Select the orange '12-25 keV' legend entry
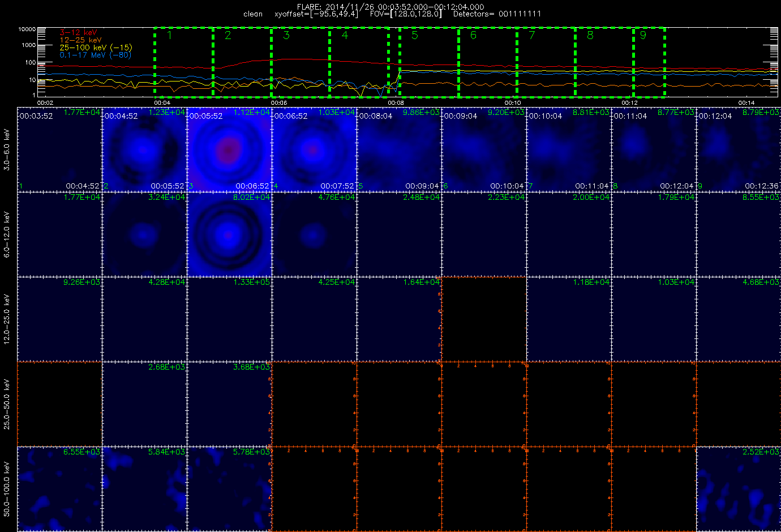This screenshot has height=532, width=781. 81,40
